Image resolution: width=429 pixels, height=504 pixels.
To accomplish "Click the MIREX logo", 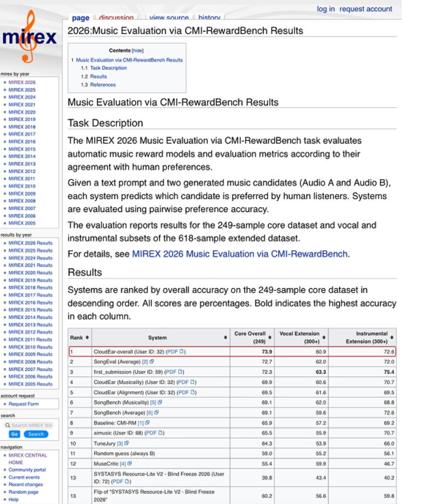I will [29, 36].
